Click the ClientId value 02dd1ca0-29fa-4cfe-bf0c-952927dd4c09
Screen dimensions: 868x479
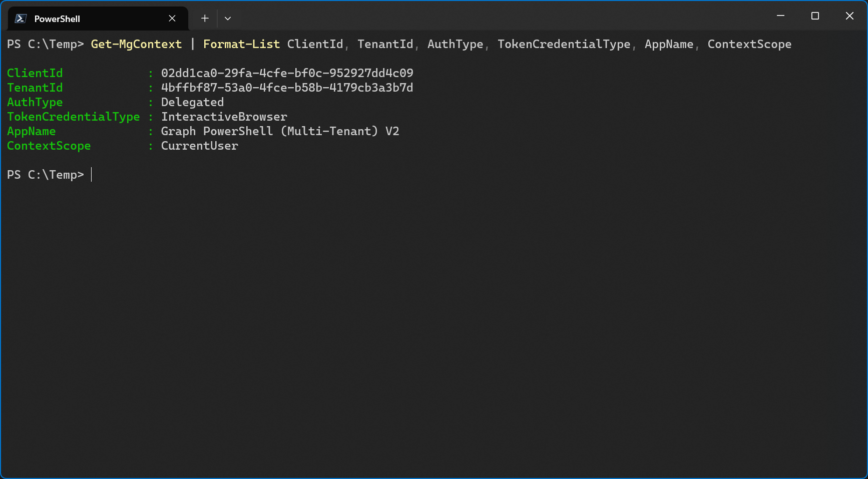[x=287, y=73]
